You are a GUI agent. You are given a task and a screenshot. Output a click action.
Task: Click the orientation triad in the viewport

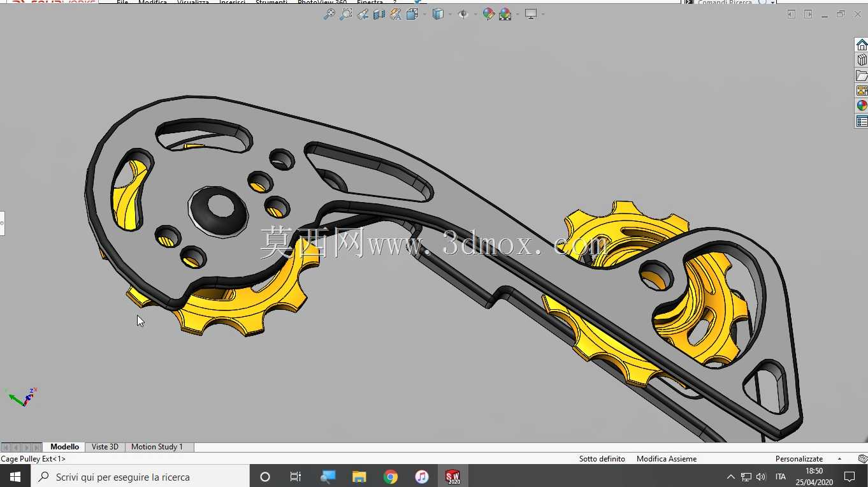pyautogui.click(x=22, y=396)
